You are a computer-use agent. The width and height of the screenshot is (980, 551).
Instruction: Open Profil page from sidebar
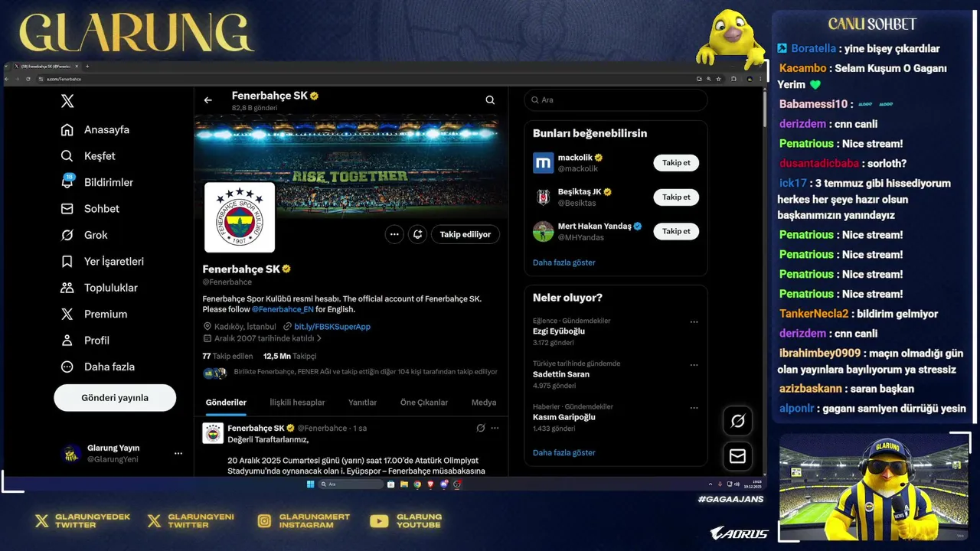[85, 340]
